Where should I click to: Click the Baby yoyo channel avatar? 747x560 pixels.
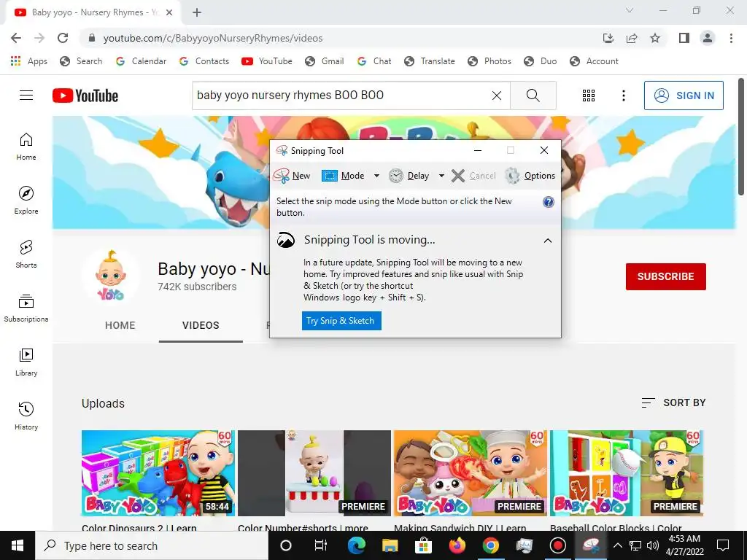point(111,276)
